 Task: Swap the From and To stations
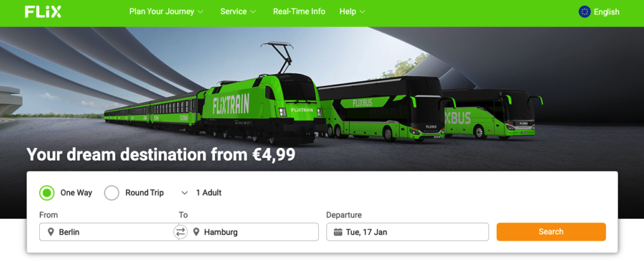pyautogui.click(x=180, y=232)
